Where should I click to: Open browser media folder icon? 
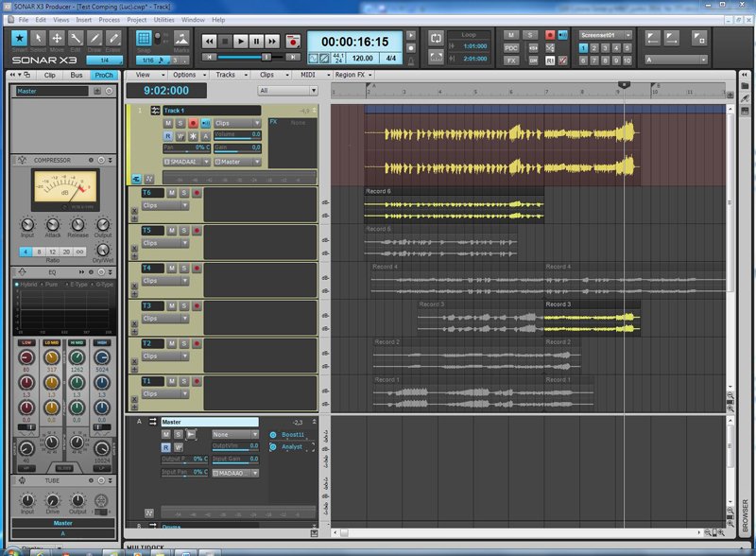(x=745, y=85)
